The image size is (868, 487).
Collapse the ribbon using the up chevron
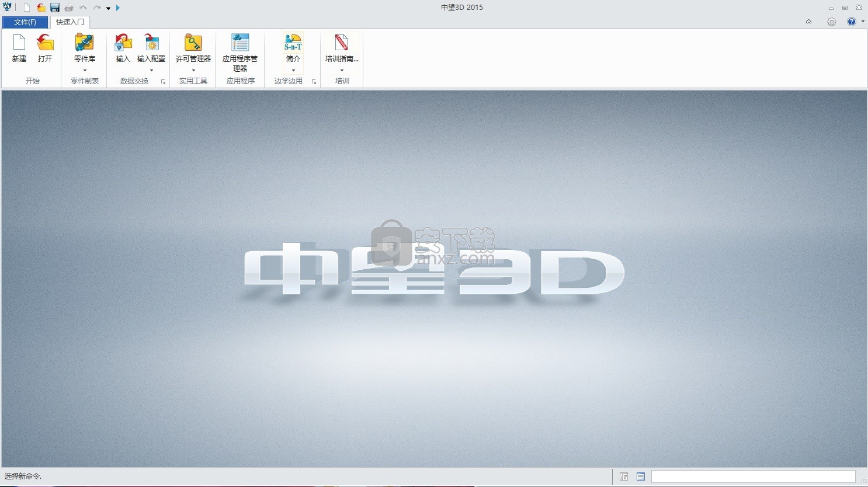[808, 22]
